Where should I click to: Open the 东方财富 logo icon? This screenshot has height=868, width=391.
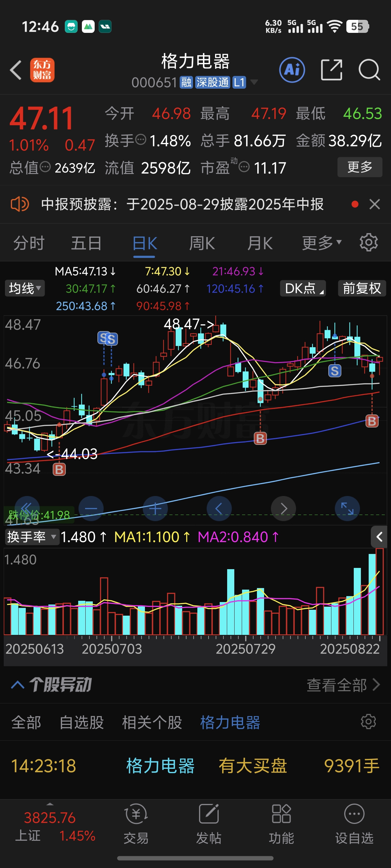(x=42, y=70)
